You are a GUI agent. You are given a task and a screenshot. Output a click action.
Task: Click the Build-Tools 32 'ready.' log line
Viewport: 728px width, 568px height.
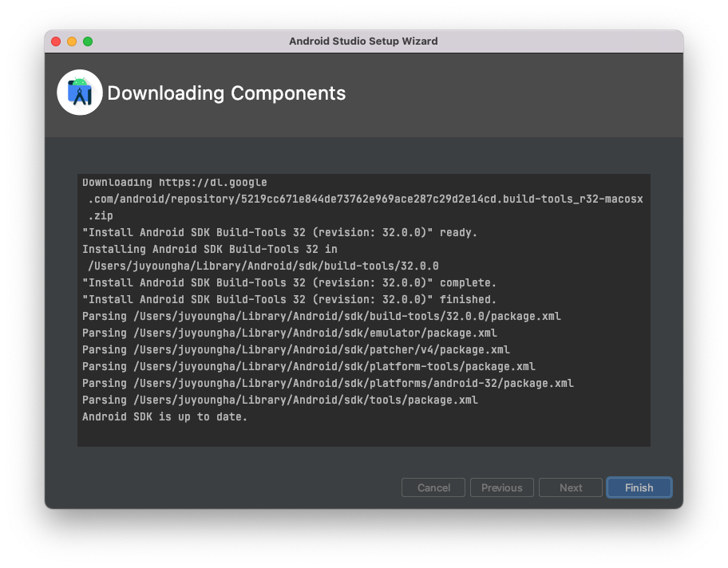coord(280,232)
